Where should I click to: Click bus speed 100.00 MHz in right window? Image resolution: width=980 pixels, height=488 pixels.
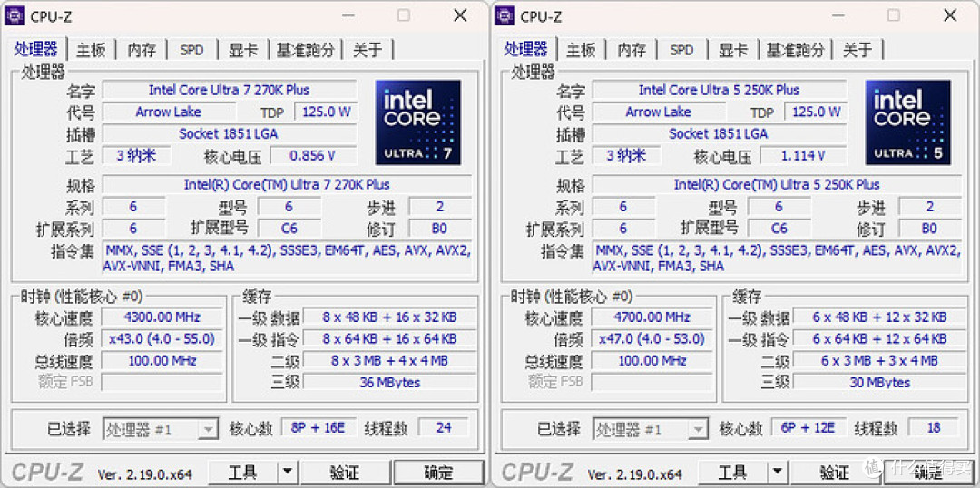[x=652, y=360]
